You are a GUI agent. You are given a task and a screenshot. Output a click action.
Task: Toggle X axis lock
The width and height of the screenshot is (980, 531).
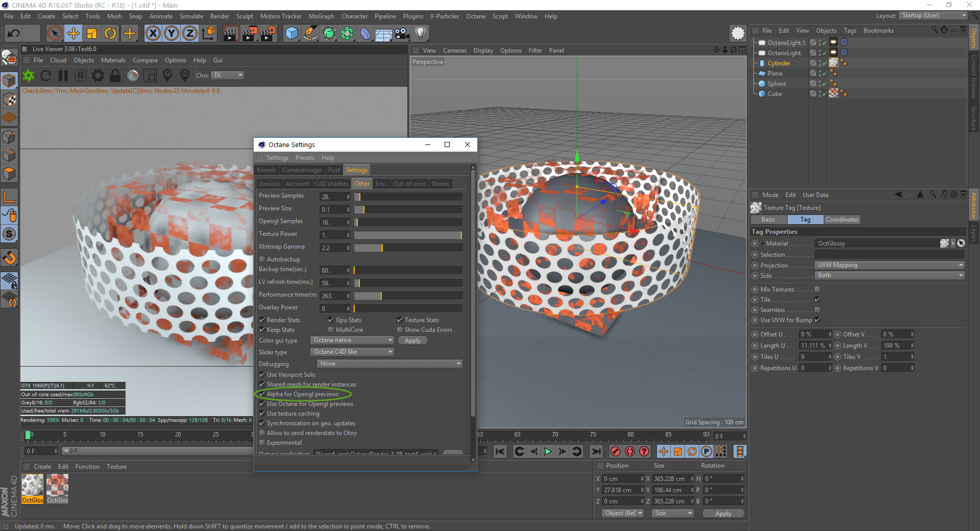tap(153, 34)
